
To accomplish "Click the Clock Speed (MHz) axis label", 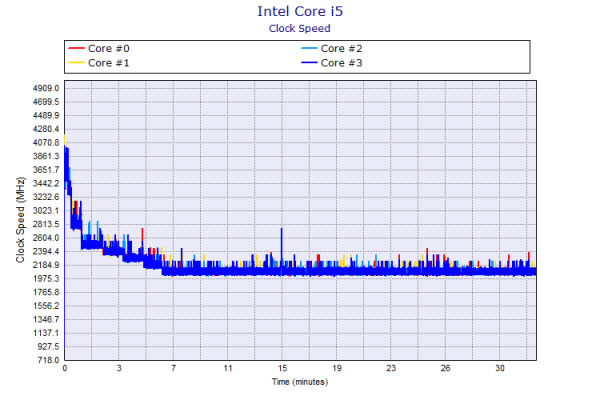I will [x=20, y=220].
